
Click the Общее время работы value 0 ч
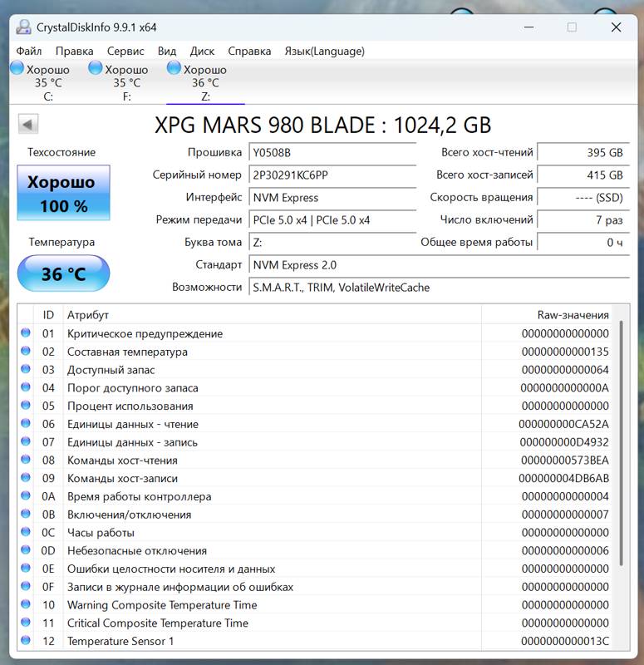coord(583,243)
